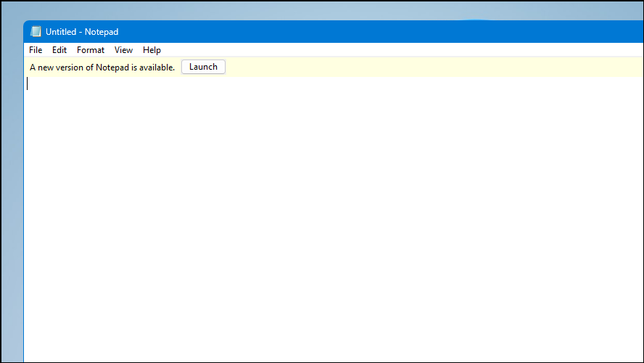644x363 pixels.
Task: Click 'A new version of Notepad is available.' text
Action: click(x=102, y=68)
